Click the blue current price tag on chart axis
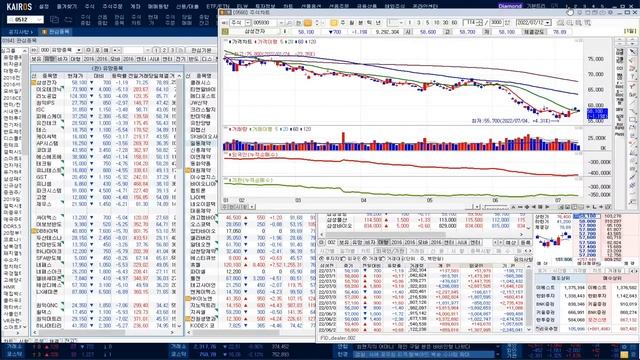Viewport: 640px width, 360px height. [x=597, y=113]
